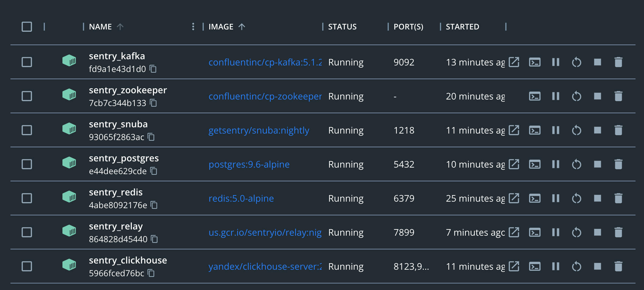Select the sentry_clickhouse row checkbox
Viewport: 644px width, 290px height.
click(x=27, y=266)
